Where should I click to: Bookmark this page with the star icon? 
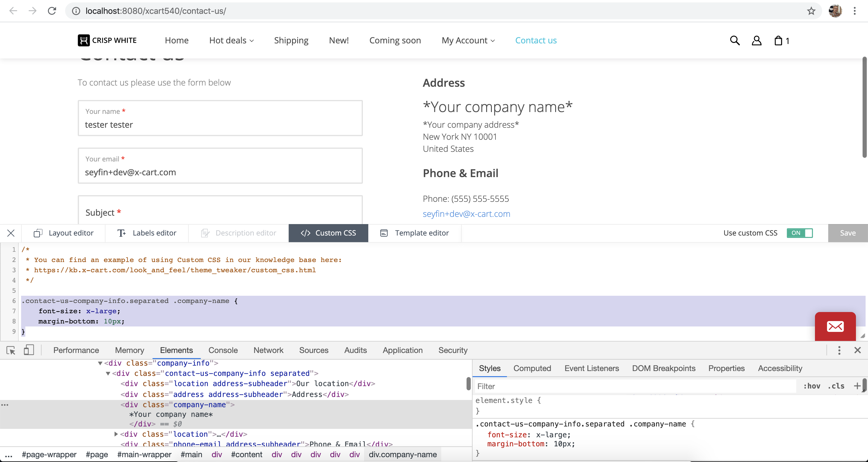point(811,11)
